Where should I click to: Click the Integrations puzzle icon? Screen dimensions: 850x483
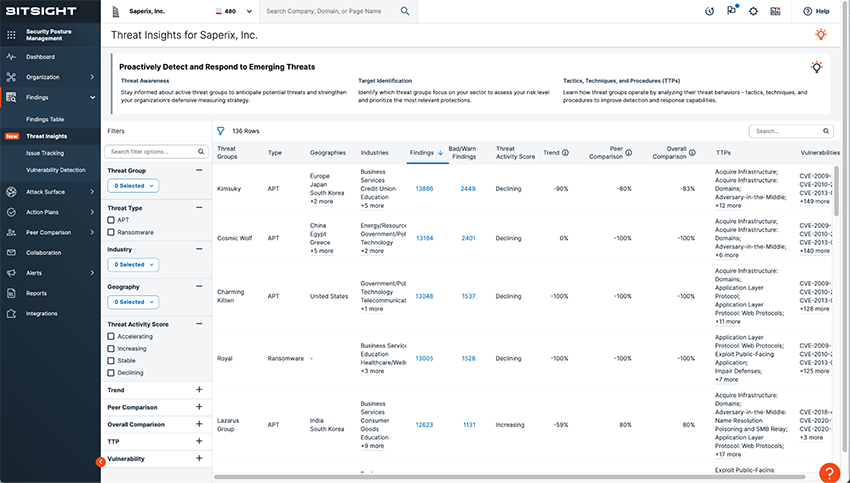point(11,314)
